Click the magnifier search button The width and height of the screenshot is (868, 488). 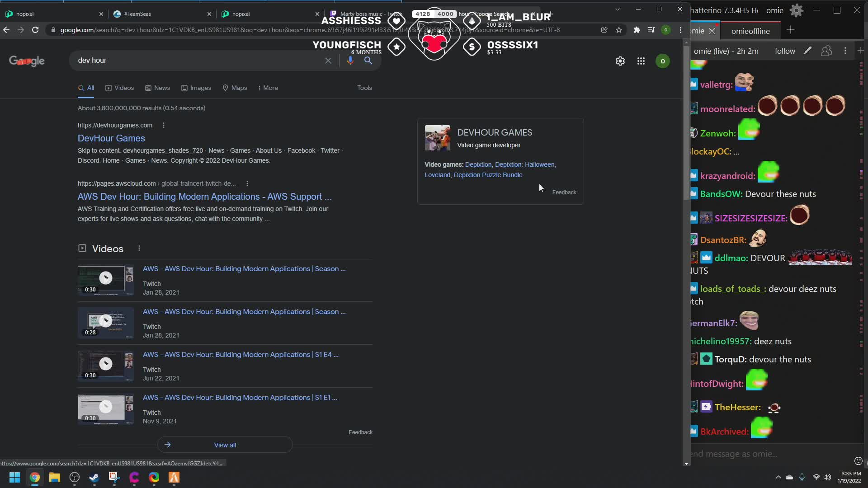pyautogui.click(x=368, y=61)
